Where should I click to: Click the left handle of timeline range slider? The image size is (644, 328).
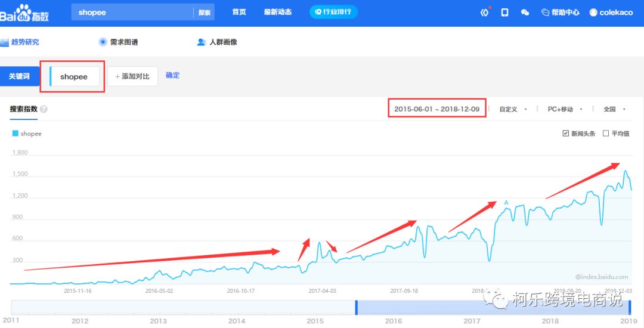pos(357,308)
